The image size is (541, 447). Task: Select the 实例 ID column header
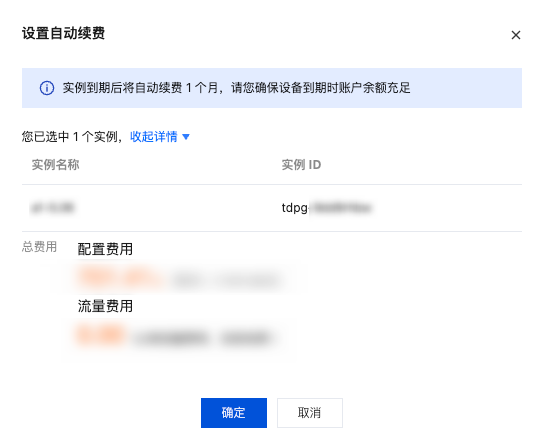(301, 165)
